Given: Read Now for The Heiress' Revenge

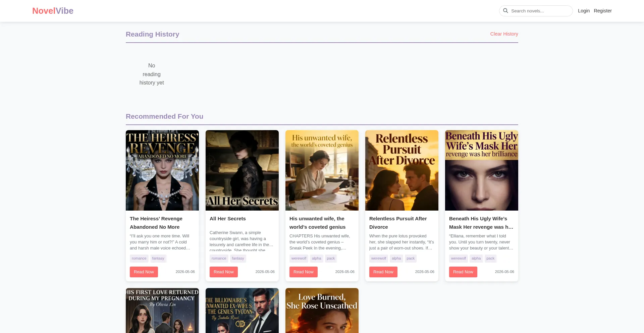Looking at the screenshot, I should click(x=144, y=272).
